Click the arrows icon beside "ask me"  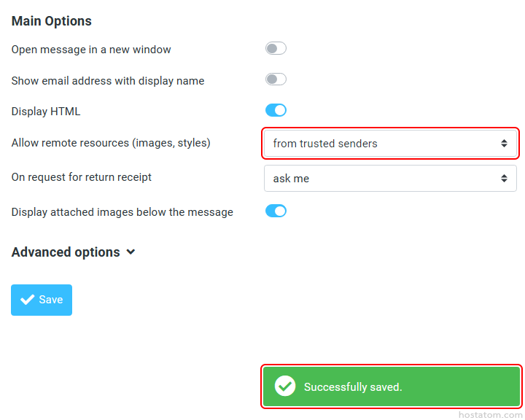pyautogui.click(x=504, y=179)
